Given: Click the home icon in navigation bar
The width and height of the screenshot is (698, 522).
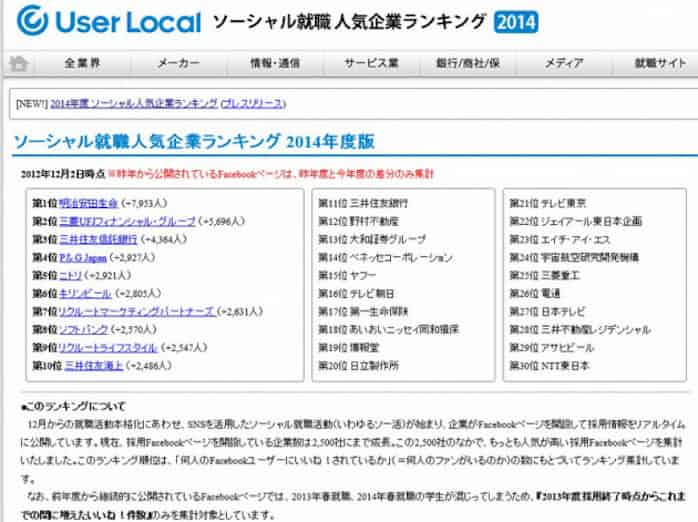Looking at the screenshot, I should pyautogui.click(x=18, y=63).
